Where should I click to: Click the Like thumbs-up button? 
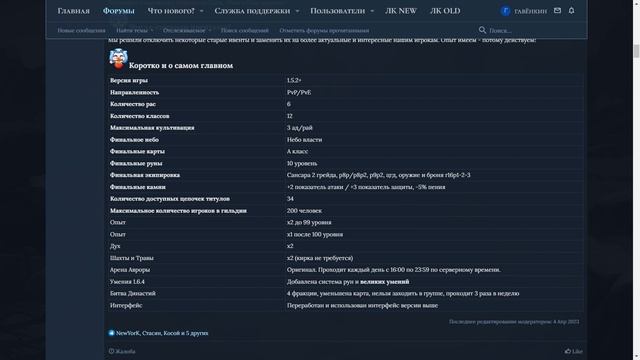(573, 351)
